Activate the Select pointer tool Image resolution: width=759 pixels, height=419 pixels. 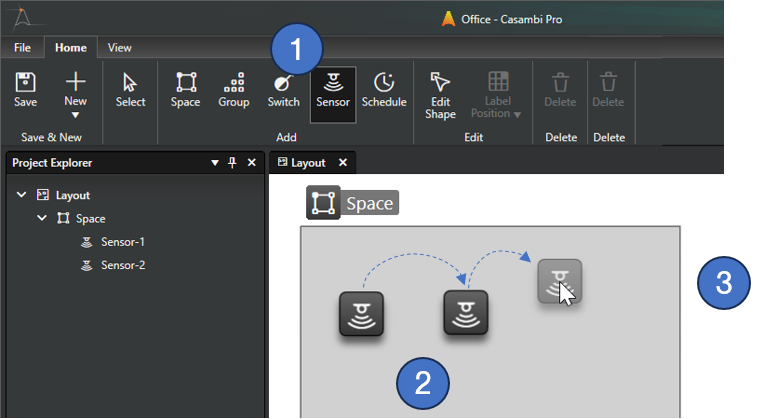pos(130,90)
